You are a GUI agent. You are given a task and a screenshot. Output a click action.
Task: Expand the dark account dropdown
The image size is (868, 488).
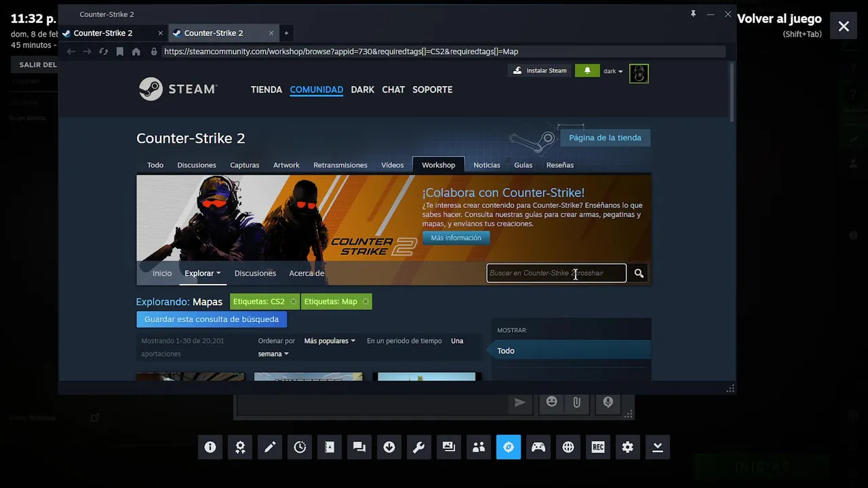pyautogui.click(x=613, y=71)
